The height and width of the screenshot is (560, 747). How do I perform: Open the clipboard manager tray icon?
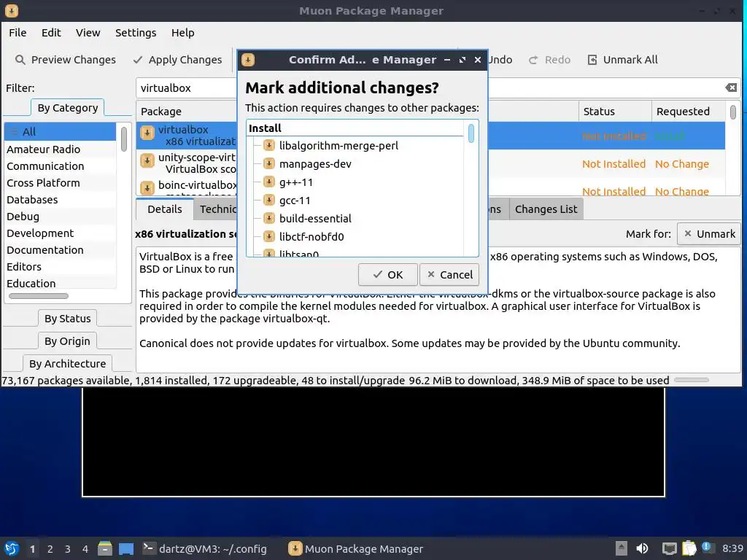[x=689, y=548]
